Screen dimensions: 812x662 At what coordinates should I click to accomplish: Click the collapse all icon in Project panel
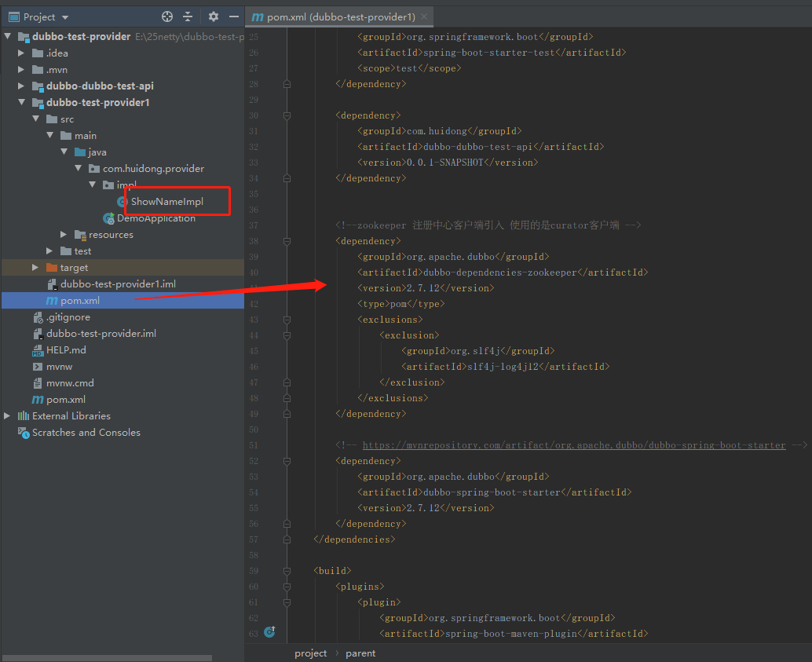pyautogui.click(x=188, y=16)
